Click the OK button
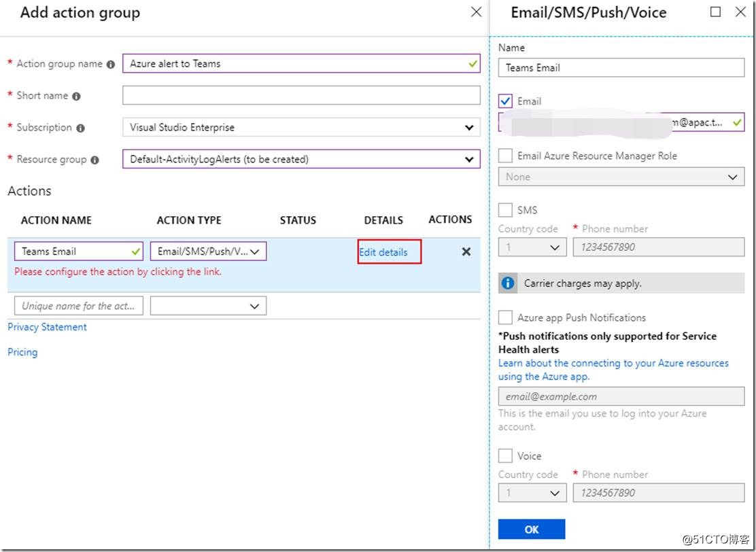Viewport: 756px width, 552px height. pyautogui.click(x=532, y=530)
